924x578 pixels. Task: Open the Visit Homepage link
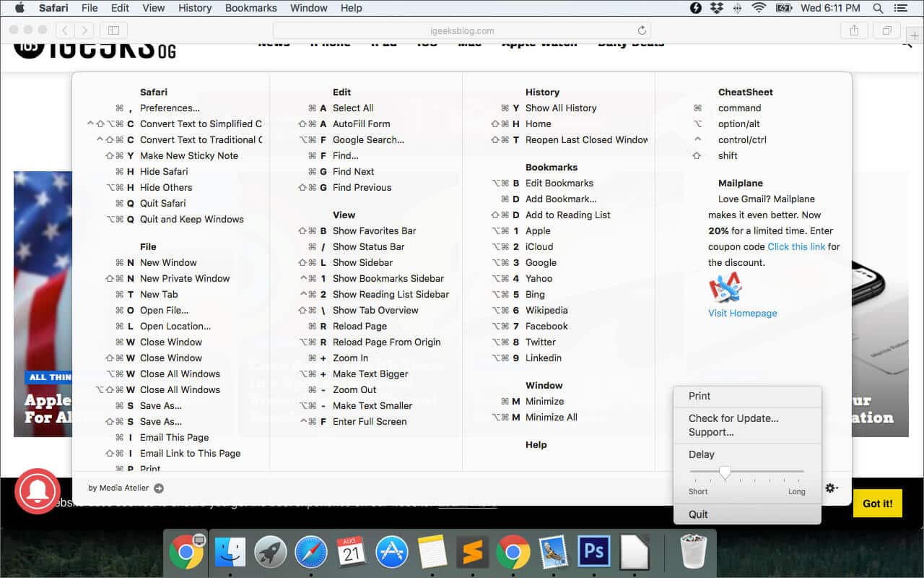click(x=743, y=313)
